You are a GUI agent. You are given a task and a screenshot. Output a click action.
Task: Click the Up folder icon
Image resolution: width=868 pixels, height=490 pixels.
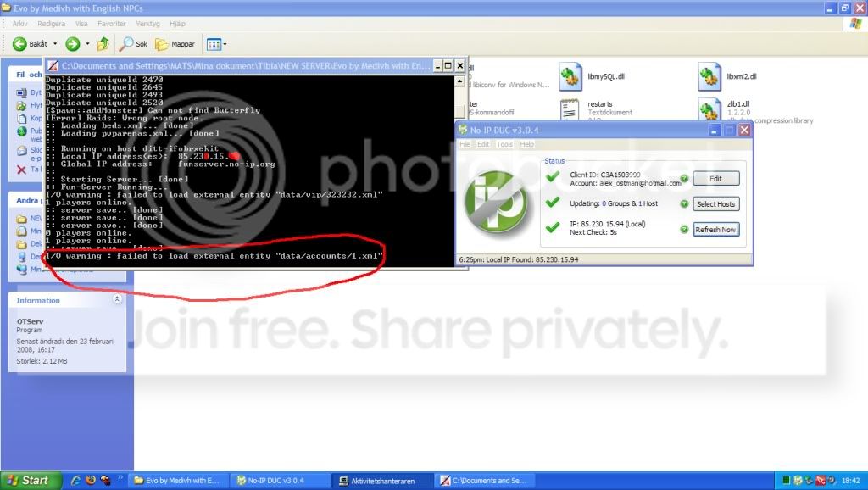coord(103,44)
